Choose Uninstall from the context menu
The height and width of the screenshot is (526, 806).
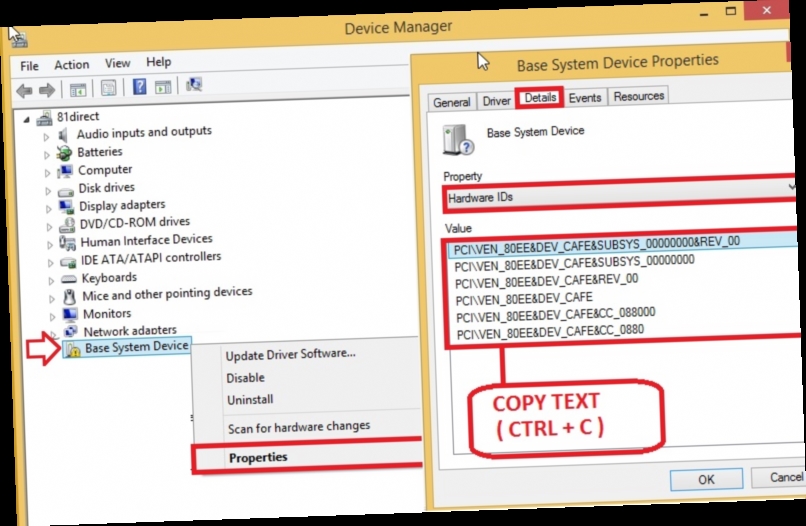250,400
